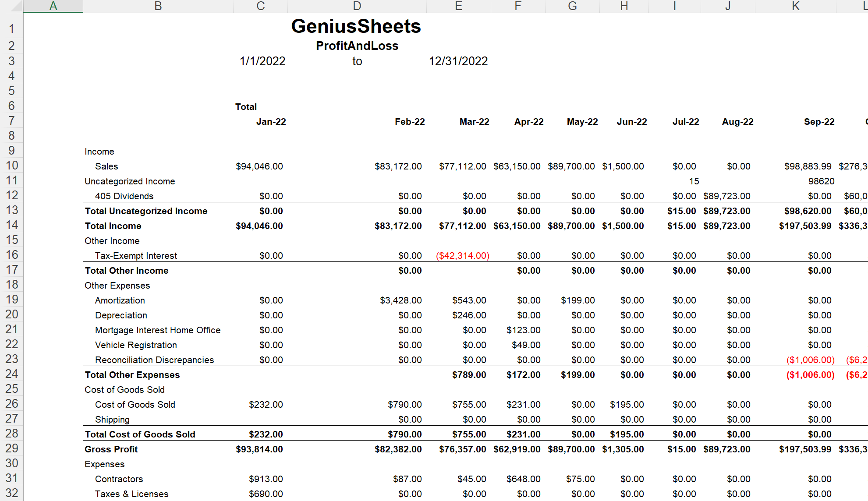Select column D header
This screenshot has width=868, height=501.
357,6
